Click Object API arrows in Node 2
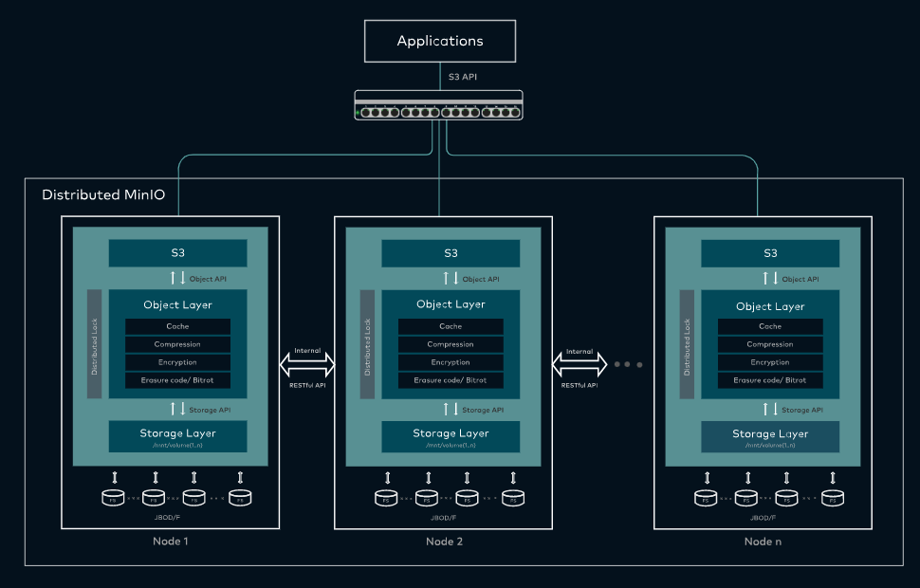920x588 pixels. 451,279
